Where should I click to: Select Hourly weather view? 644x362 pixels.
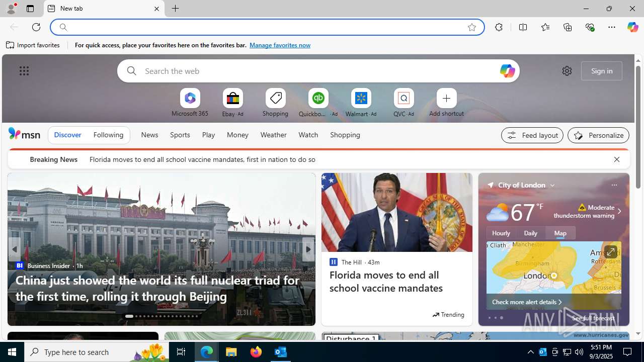[x=501, y=233]
